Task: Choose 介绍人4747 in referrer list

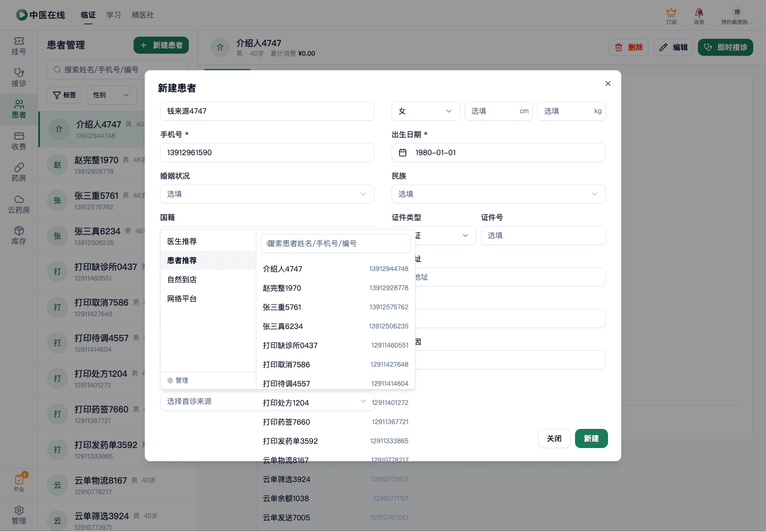Action: click(336, 269)
